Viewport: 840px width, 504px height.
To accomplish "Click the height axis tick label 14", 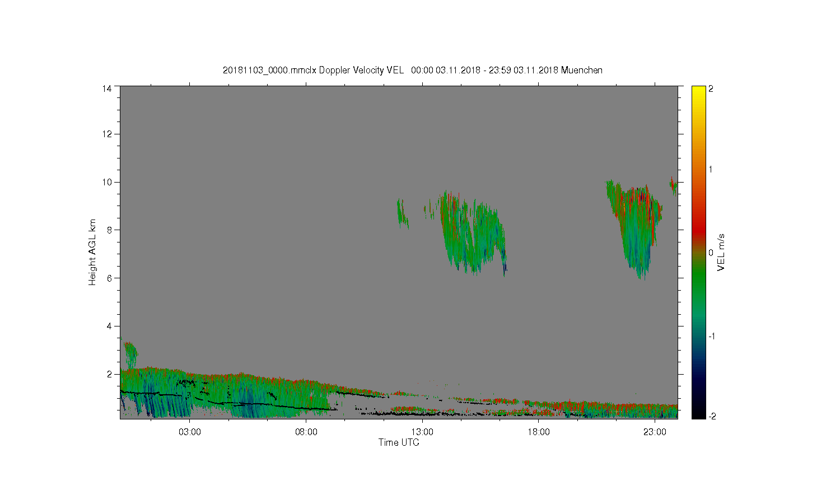I will (x=106, y=88).
